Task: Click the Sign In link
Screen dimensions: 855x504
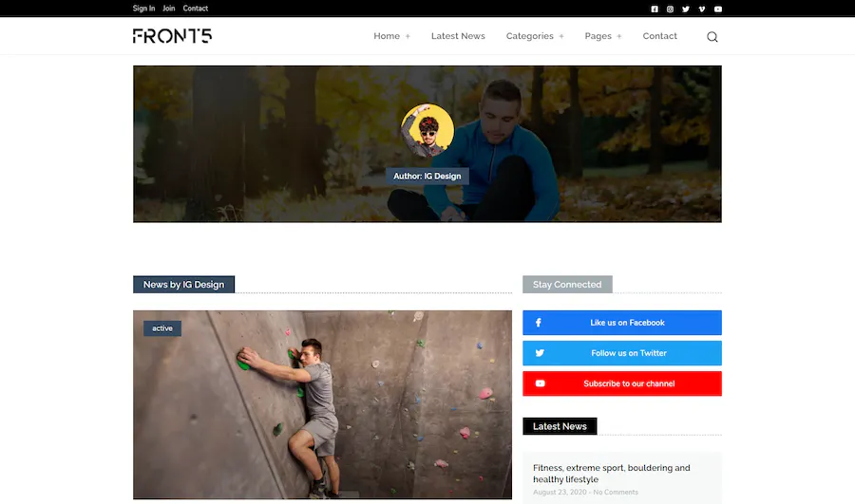Action: click(x=144, y=9)
